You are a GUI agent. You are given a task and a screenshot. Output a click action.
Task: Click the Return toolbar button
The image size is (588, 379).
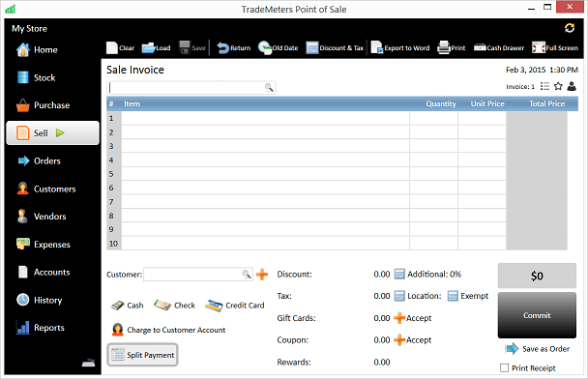pos(234,48)
